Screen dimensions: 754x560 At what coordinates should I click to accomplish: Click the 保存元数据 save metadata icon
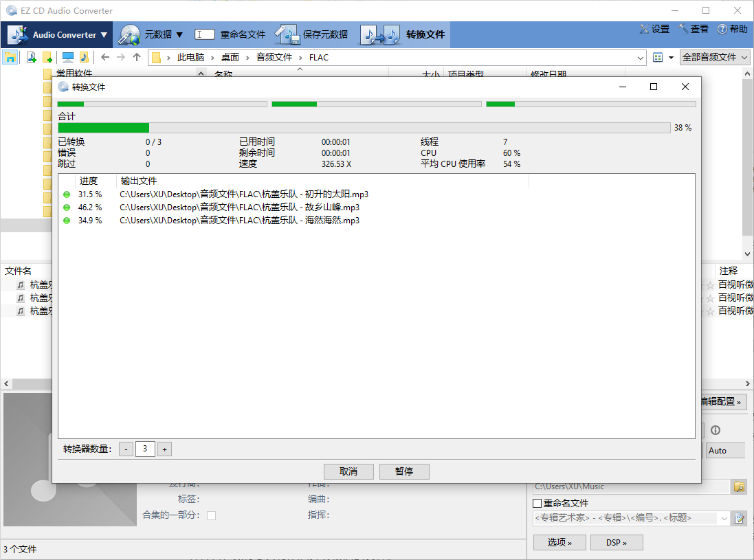click(x=287, y=33)
